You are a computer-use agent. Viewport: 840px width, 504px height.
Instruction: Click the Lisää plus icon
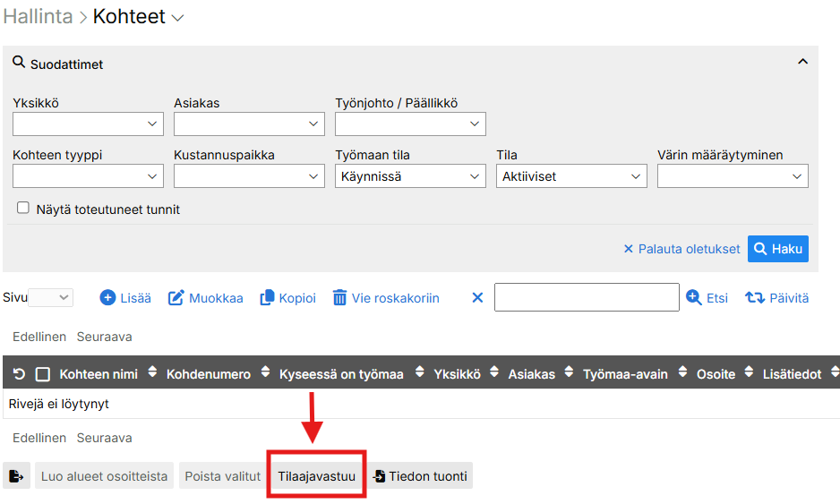point(107,298)
